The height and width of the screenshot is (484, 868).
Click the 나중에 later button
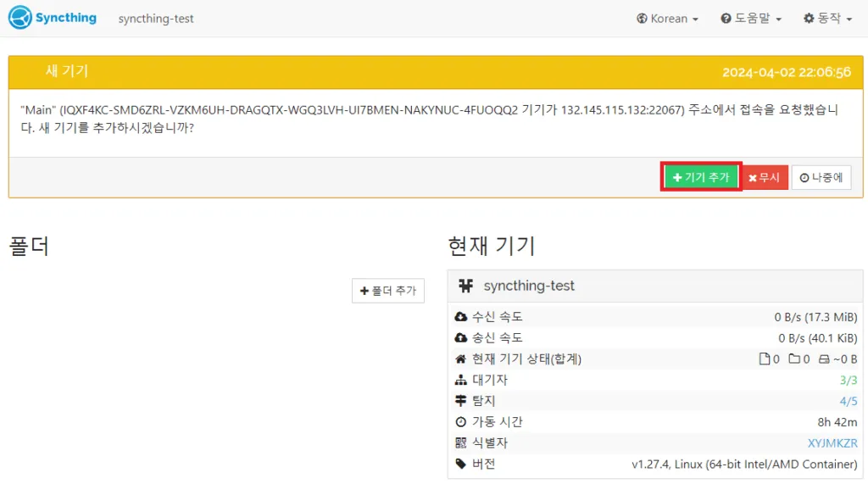[821, 177]
